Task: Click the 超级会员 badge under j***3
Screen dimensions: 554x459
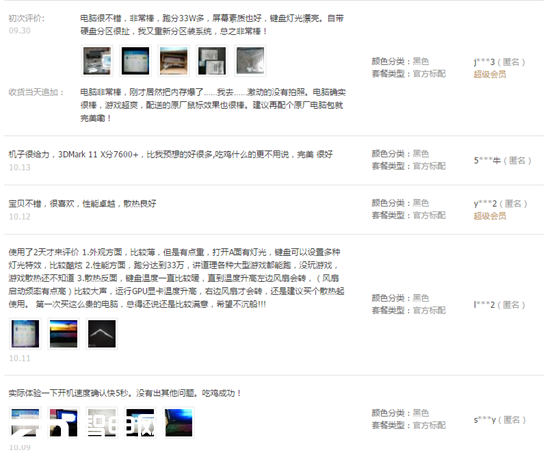Action: 490,74
